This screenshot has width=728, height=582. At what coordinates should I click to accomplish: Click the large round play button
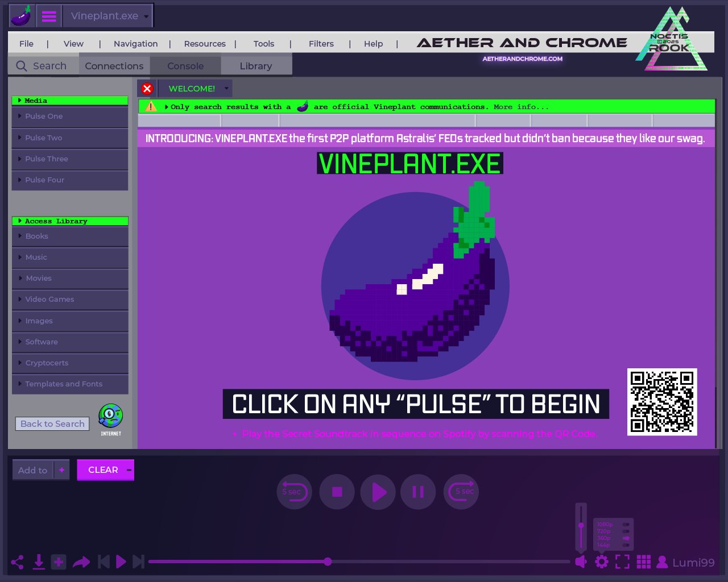click(378, 492)
